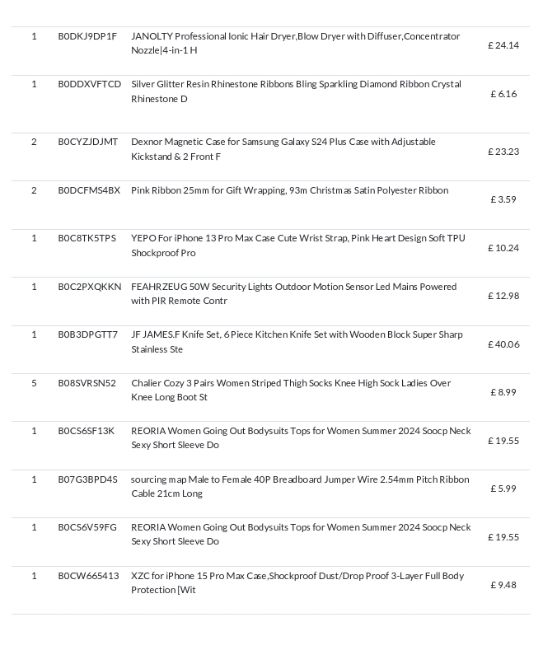This screenshot has height=650, width=543.
Task: Click the ASIN code B0CS6V59FG
Action: pos(87,528)
